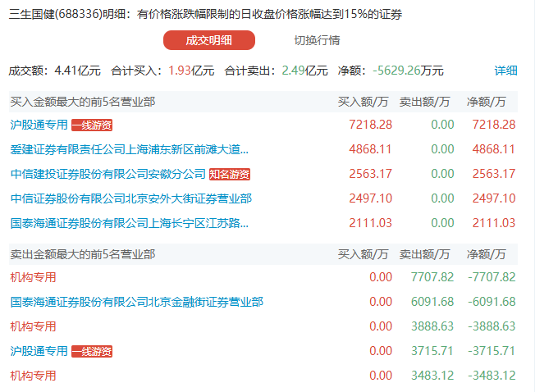Click net amount 2563.17 value
The image size is (535, 392).
tap(494, 174)
